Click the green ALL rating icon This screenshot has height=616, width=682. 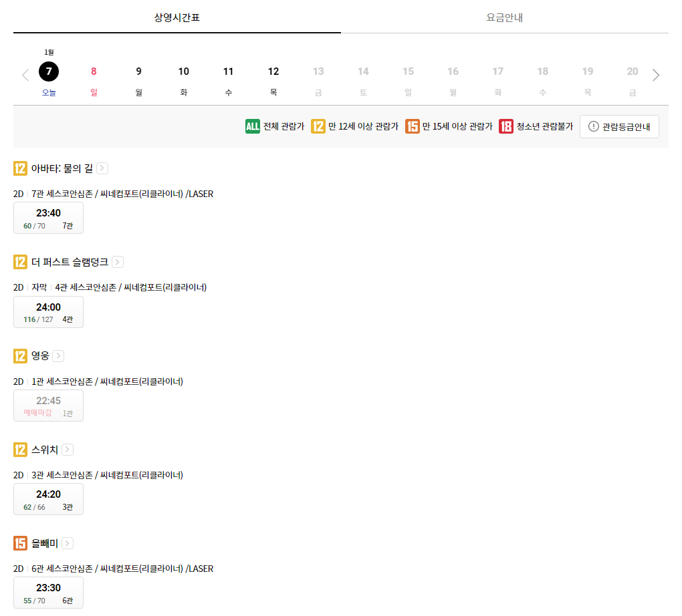[252, 126]
